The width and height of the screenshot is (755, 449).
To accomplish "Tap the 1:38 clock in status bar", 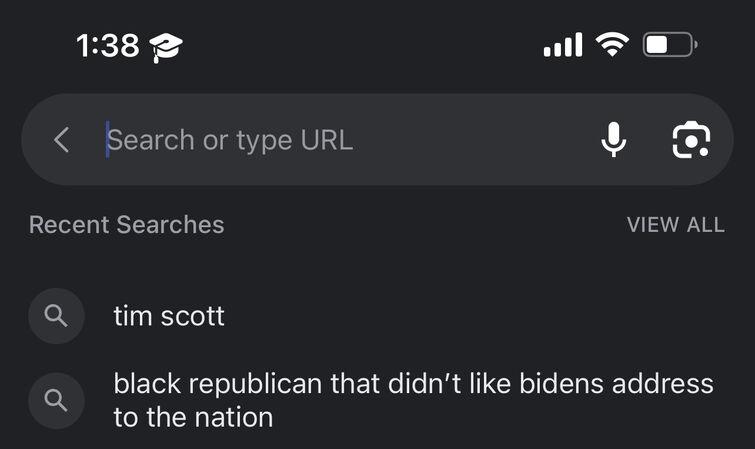I will (108, 46).
